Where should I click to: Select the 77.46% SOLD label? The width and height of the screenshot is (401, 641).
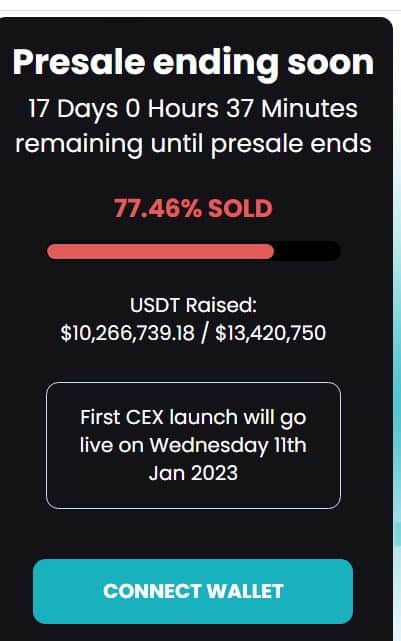coord(193,208)
